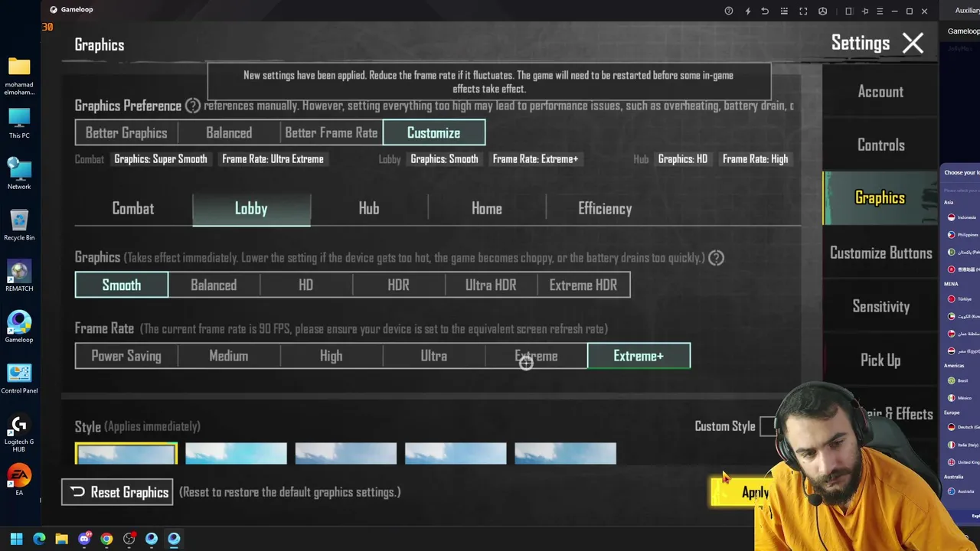Click the Graphics Preference help icon
The height and width of the screenshot is (551, 980).
193,106
